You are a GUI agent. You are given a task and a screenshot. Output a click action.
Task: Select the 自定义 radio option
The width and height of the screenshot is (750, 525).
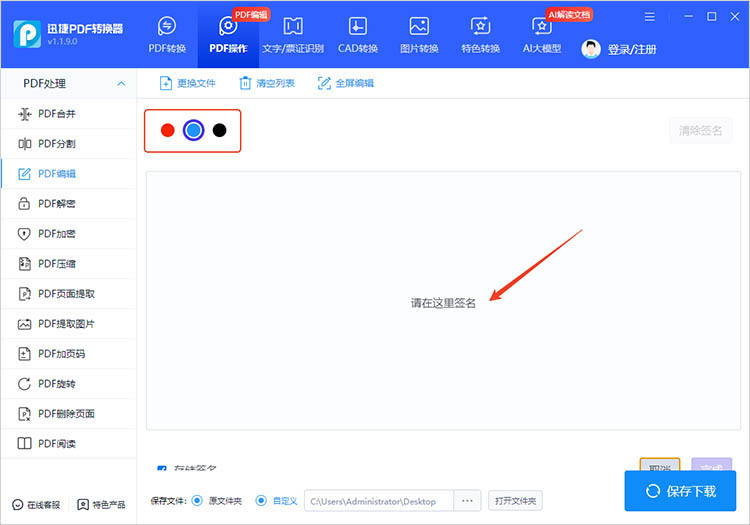261,501
